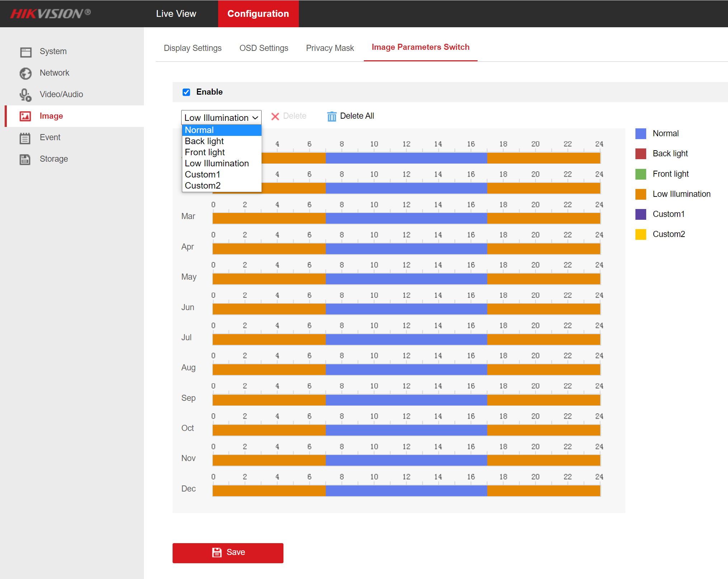Click the Custom1 purple legend swatch

click(640, 214)
